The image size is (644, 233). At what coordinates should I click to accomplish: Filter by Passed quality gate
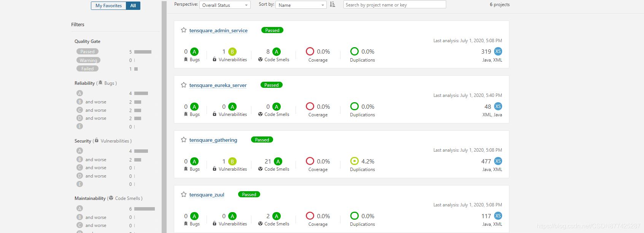coord(87,52)
